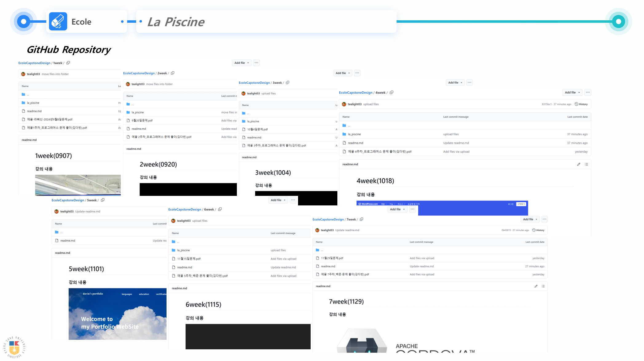Viewport: 644px width, 361px height.
Task: Click the copy path icon next to 7week
Action: [x=362, y=219]
